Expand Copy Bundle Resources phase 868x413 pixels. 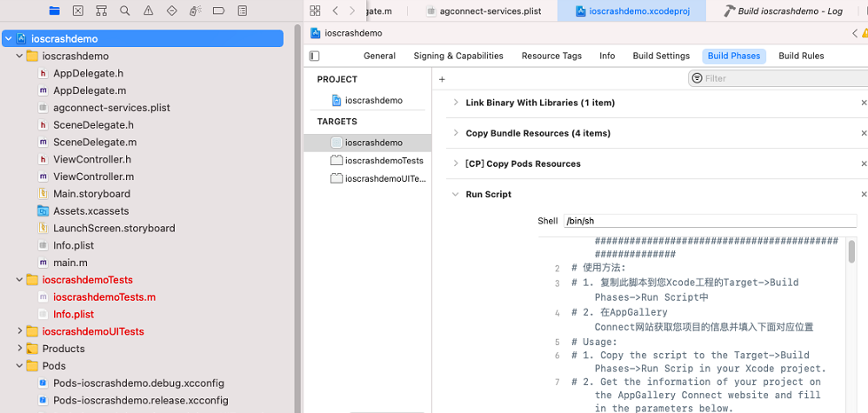pos(455,133)
